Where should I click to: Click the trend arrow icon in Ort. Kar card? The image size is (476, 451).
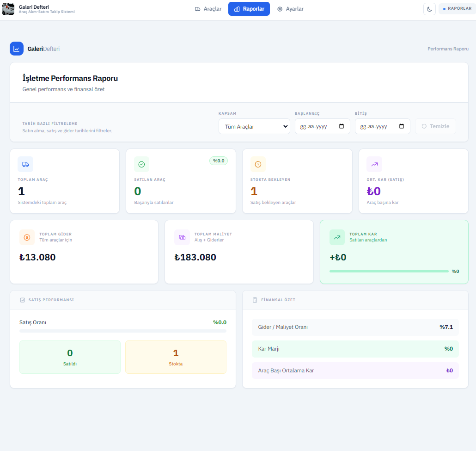[374, 164]
